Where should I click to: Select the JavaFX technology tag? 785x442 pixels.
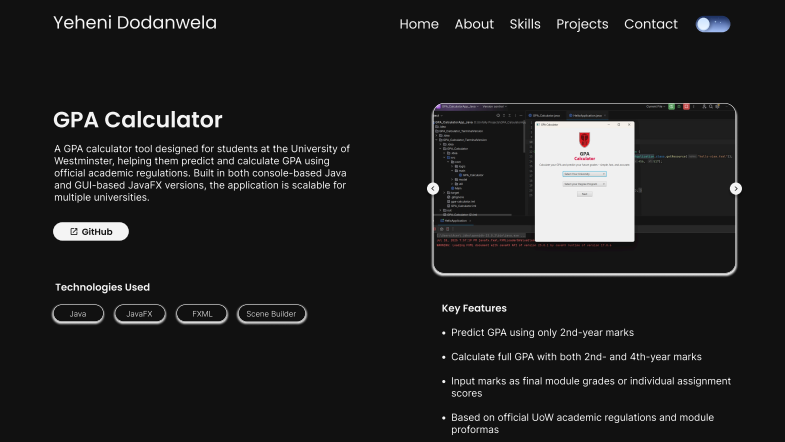tap(139, 314)
